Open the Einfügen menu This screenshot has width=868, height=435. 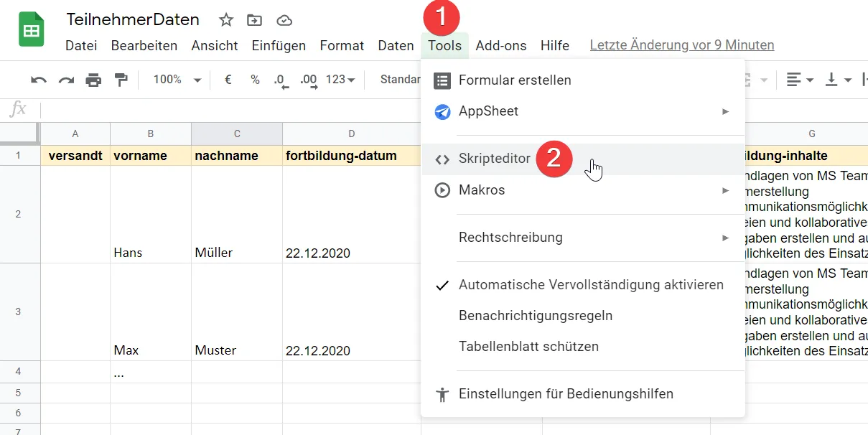tap(279, 45)
